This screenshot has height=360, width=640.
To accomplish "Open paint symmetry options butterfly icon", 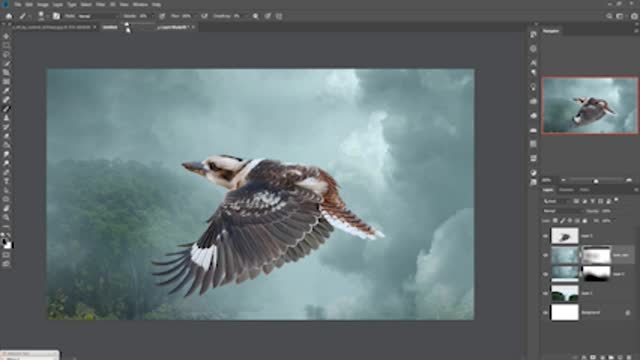I will [279, 16].
